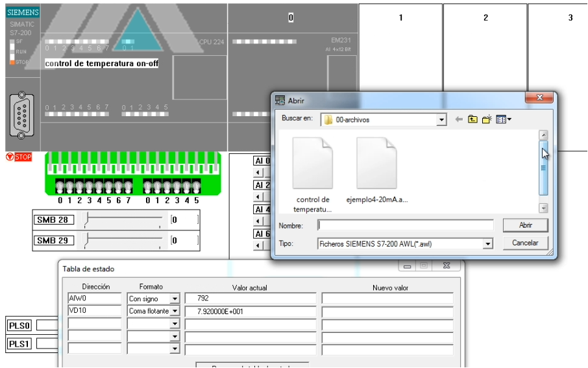Image resolution: width=588 pixels, height=368 pixels.
Task: Click the Abrir dialog title bar icon
Action: tap(280, 100)
